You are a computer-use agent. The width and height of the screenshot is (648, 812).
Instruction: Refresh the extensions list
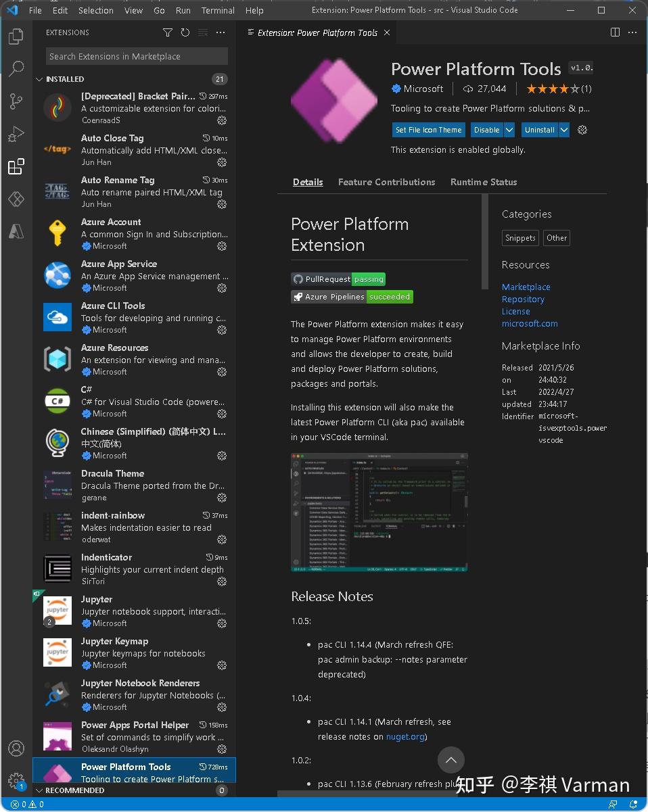tap(185, 32)
